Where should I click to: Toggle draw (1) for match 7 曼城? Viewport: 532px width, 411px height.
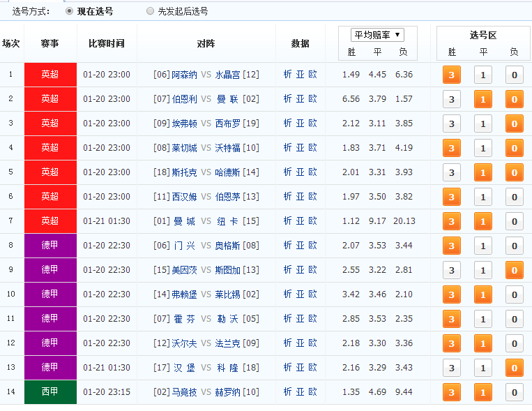pyautogui.click(x=482, y=221)
